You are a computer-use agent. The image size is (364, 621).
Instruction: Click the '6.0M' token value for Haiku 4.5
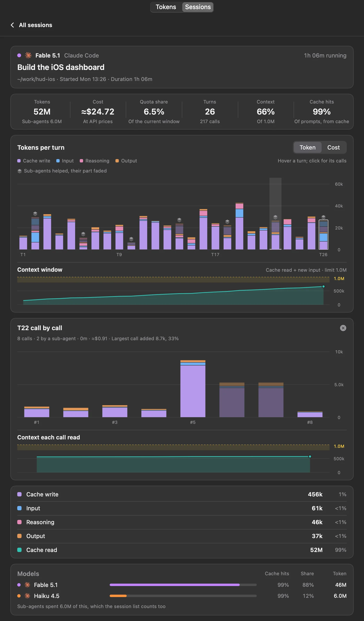point(340,596)
